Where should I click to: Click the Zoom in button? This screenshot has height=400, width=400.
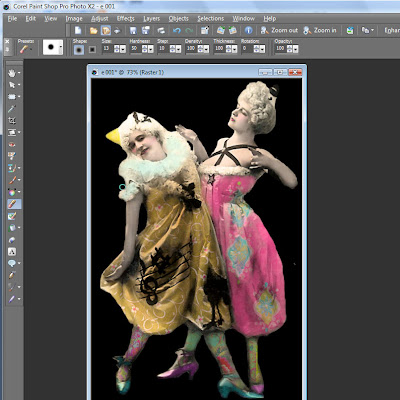[x=320, y=30]
